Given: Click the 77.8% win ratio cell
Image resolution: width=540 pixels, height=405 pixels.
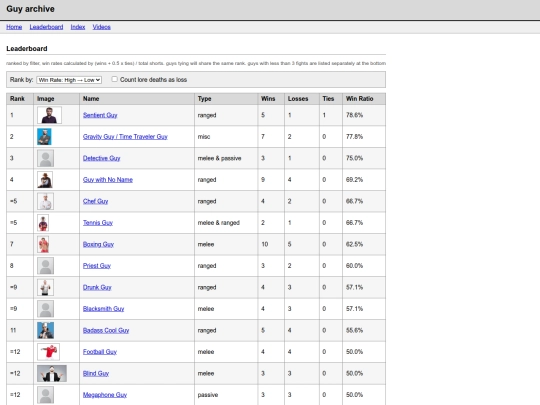Looking at the screenshot, I should tap(364, 137).
